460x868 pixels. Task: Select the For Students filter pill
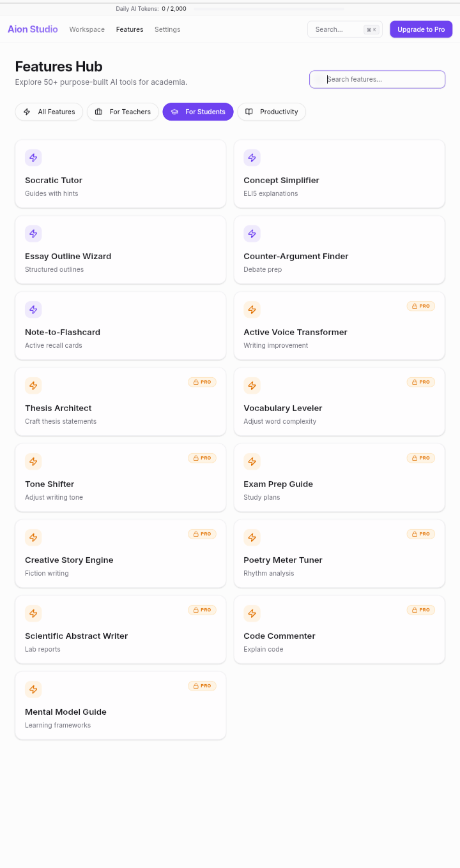coord(198,112)
